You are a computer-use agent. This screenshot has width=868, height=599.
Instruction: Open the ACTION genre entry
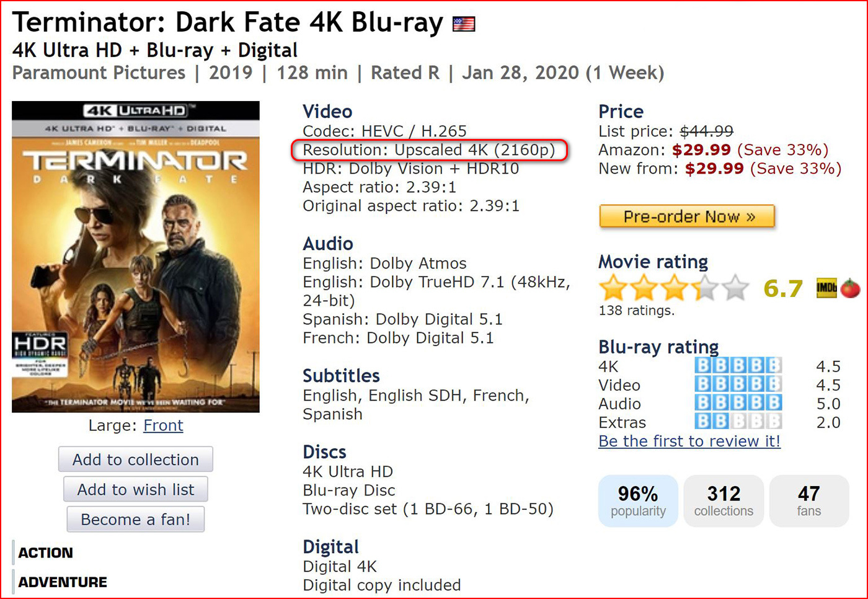[x=45, y=552]
